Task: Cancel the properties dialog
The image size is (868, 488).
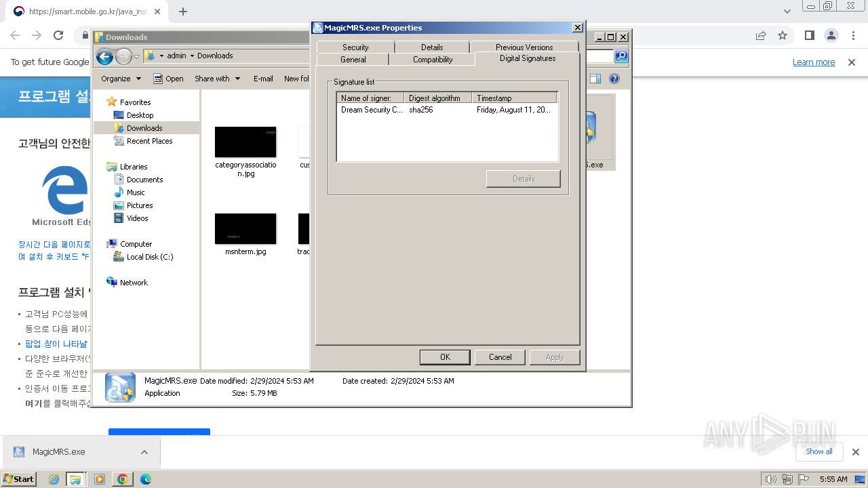Action: (500, 357)
